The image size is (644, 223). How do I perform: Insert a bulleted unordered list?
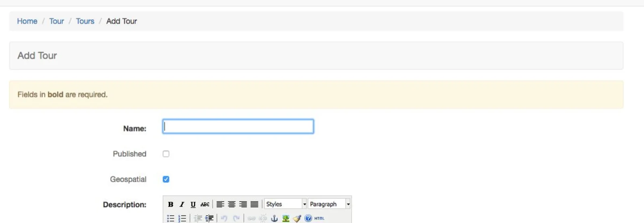coord(171,218)
